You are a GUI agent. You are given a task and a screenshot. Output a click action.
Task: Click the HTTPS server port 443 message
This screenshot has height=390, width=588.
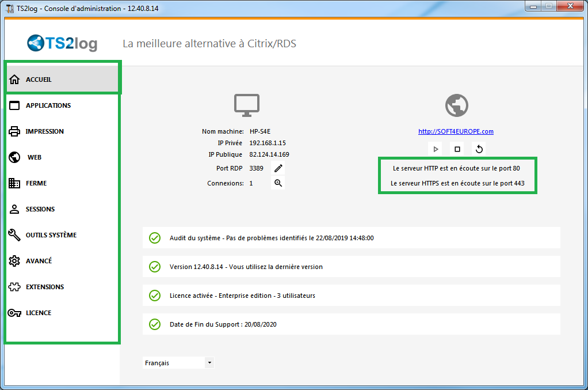click(457, 183)
